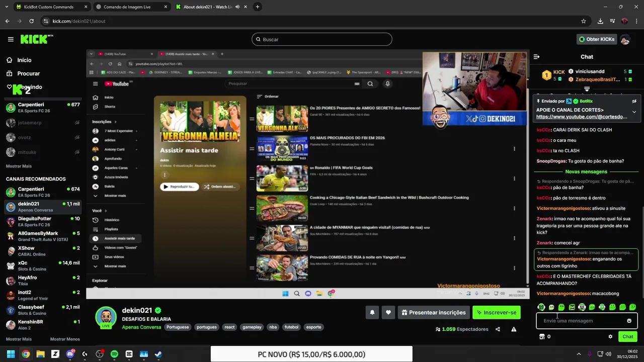Select dekin021 in recommended channels

(x=43, y=207)
